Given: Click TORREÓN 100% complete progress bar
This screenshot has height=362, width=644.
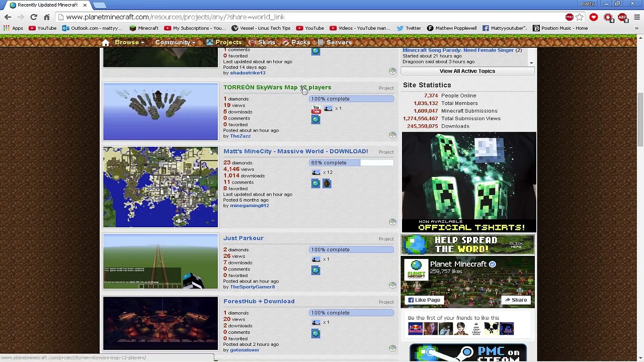Looking at the screenshot, I should click(x=351, y=99).
